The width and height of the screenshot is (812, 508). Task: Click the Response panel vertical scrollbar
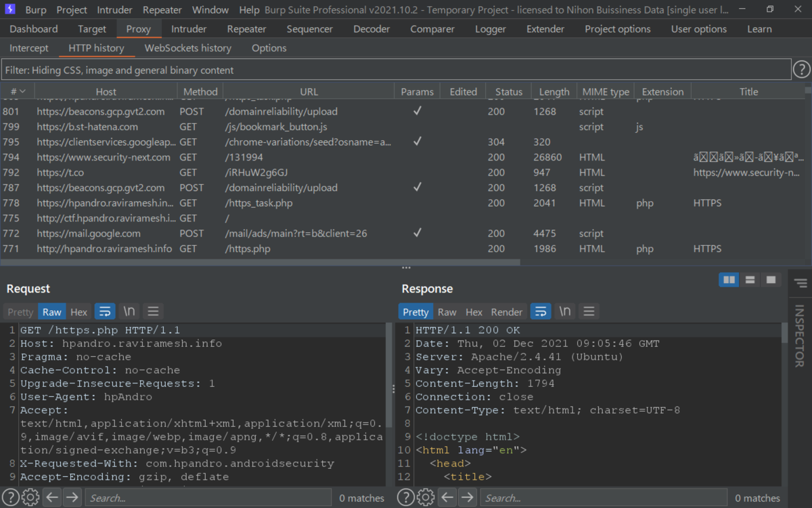pos(785,333)
